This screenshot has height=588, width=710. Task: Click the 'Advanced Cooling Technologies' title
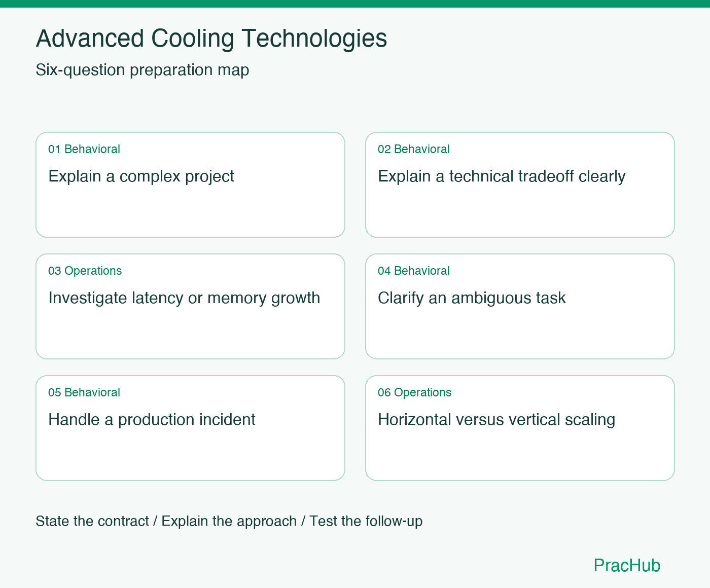tap(211, 39)
